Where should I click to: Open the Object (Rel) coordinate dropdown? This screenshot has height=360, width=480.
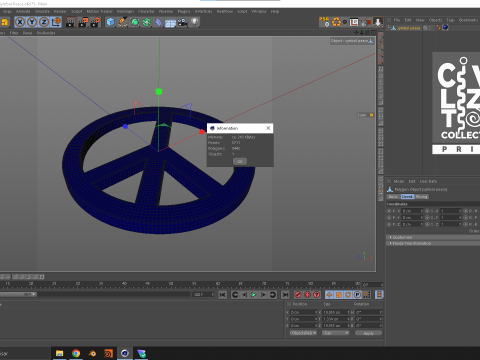(x=303, y=333)
